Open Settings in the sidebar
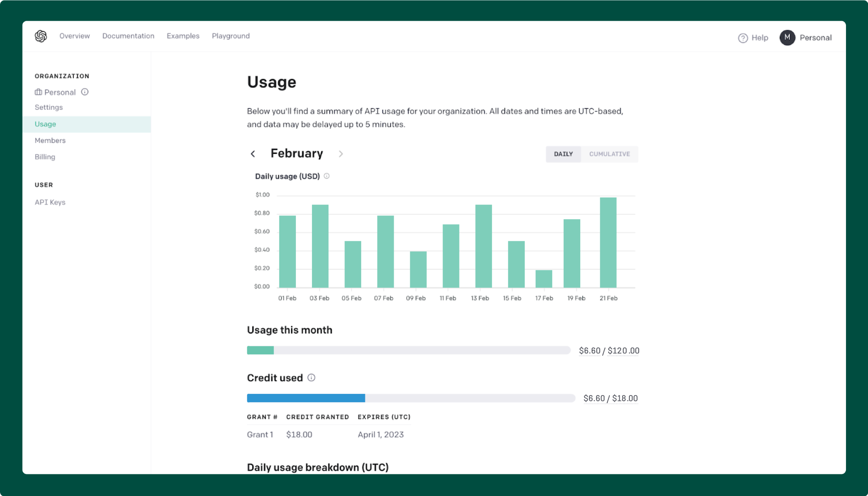Viewport: 868px width, 496px height. coord(49,107)
